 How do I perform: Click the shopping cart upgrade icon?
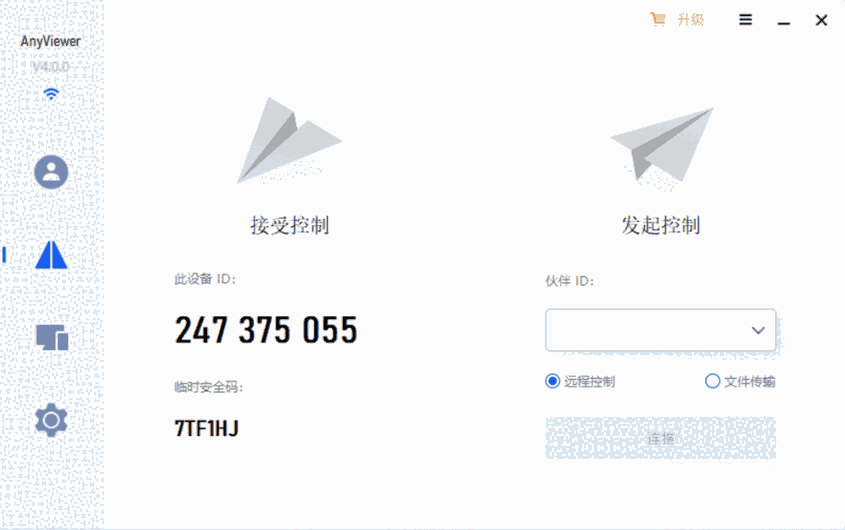click(x=657, y=20)
